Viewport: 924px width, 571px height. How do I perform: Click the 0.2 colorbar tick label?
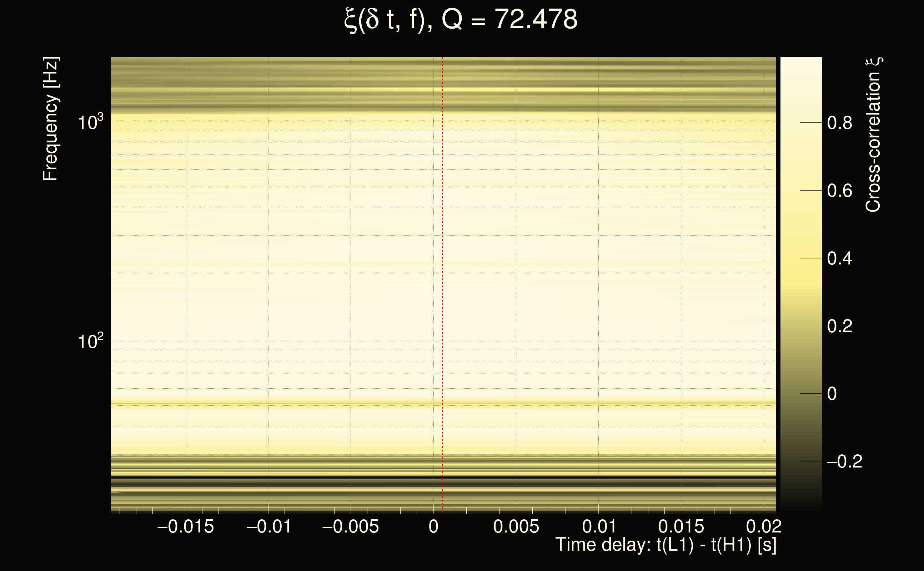[x=839, y=326]
